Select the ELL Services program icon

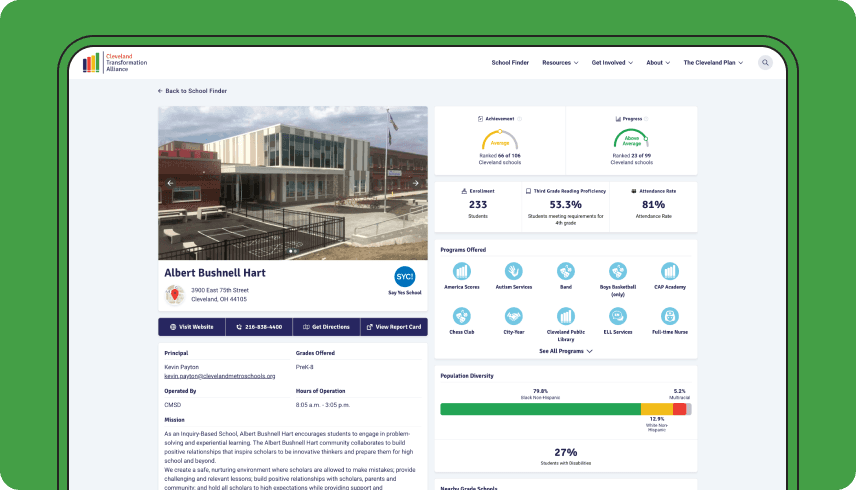pyautogui.click(x=617, y=316)
